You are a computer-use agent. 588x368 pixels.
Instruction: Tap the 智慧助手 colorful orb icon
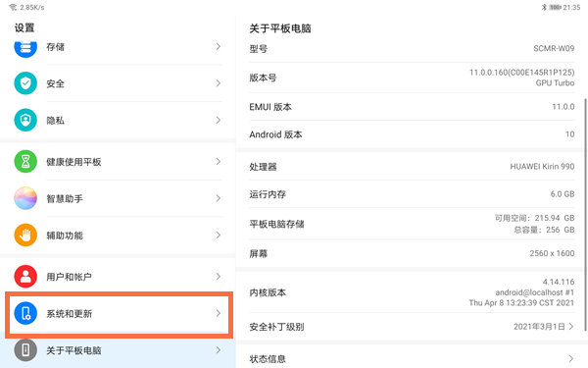tap(25, 198)
